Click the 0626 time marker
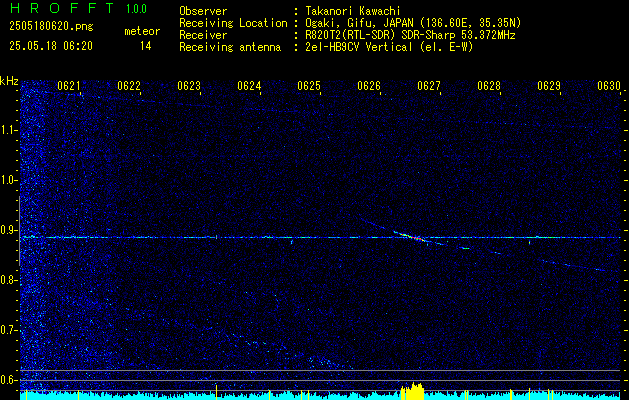 (x=369, y=85)
